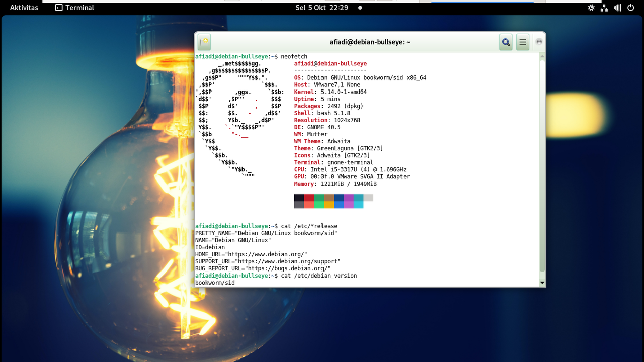Click the Packages: 2492 (dpkg) line
This screenshot has width=644, height=362.
[329, 106]
